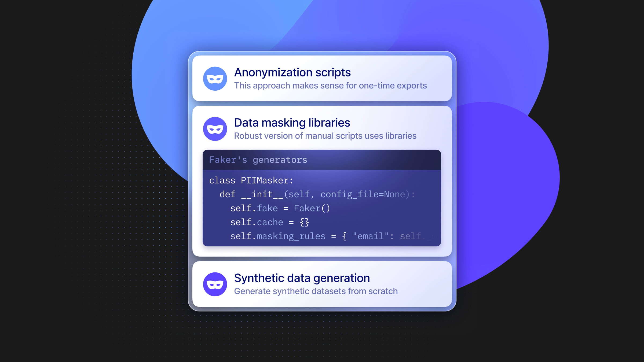The width and height of the screenshot is (644, 362).
Task: Click the self.cache assignment line
Action: click(270, 222)
